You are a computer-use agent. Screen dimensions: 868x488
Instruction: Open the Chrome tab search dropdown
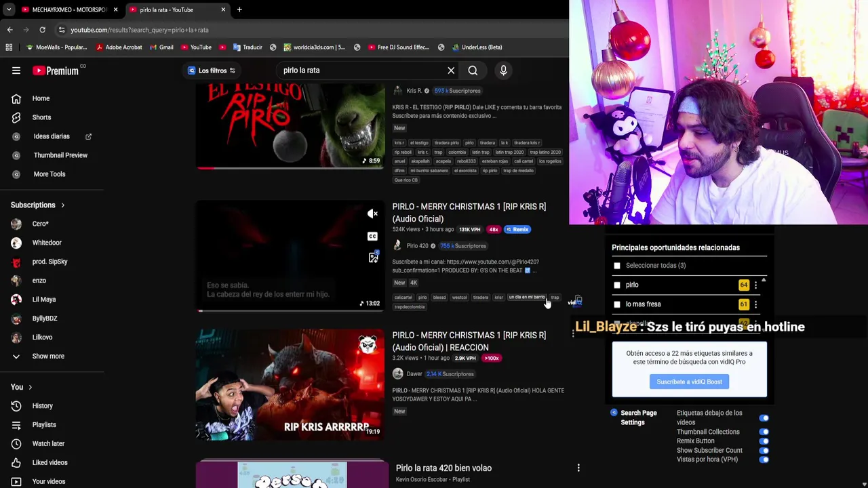pyautogui.click(x=8, y=9)
